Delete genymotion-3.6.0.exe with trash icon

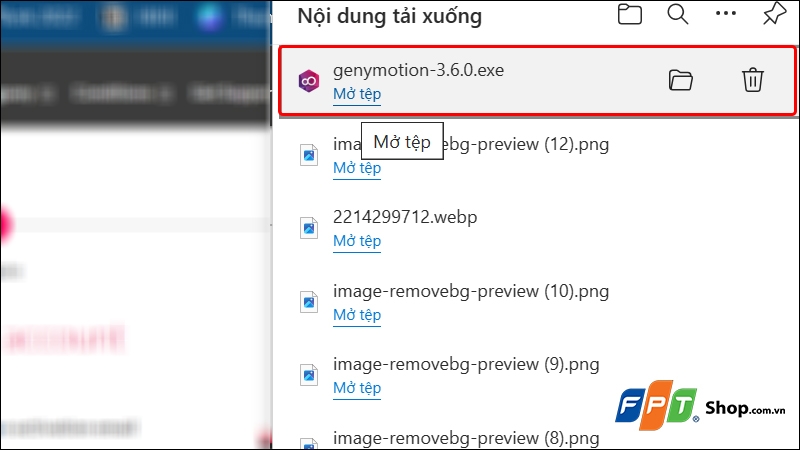click(x=753, y=80)
